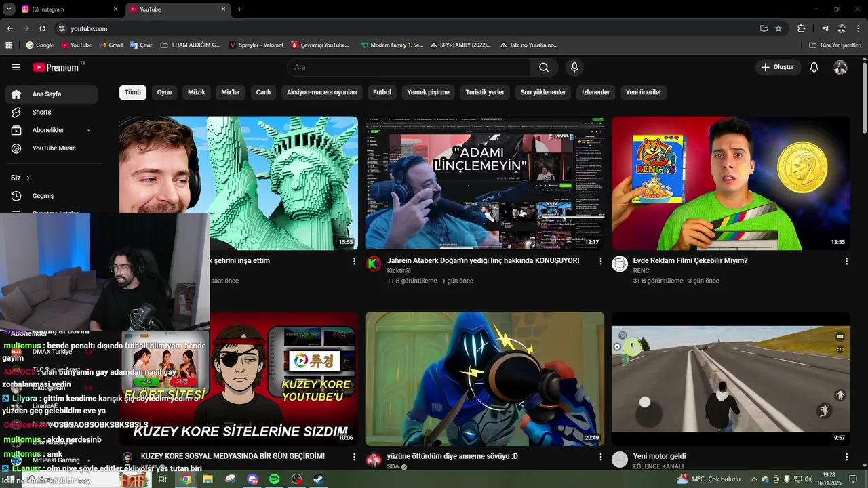Open the Yeni motor geldi thumbnail
868x488 pixels.
tap(731, 378)
